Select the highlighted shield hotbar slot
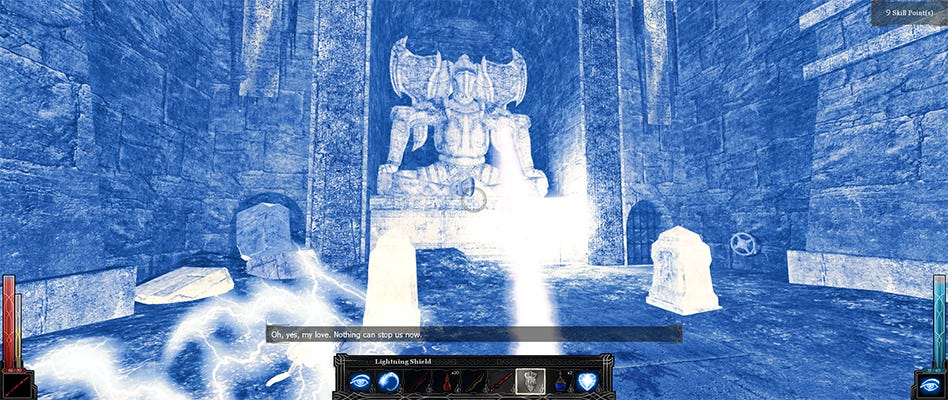This screenshot has height=400, width=948. pos(531,381)
